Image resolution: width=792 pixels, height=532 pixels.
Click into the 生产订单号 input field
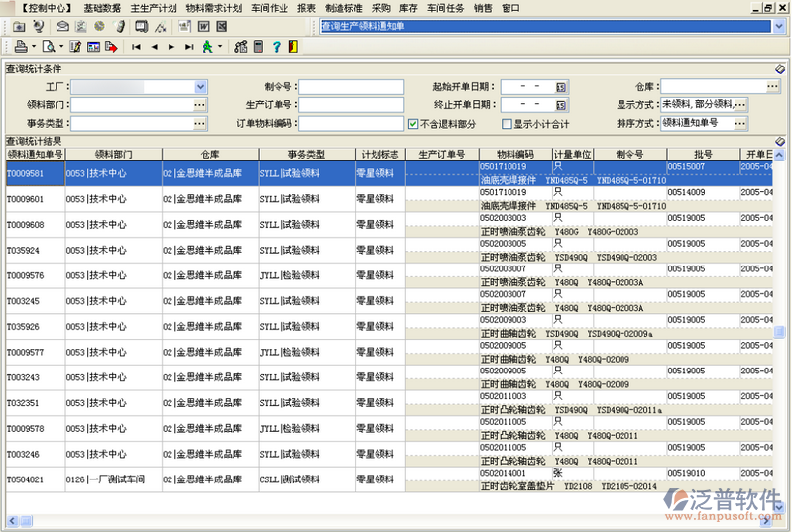[351, 105]
